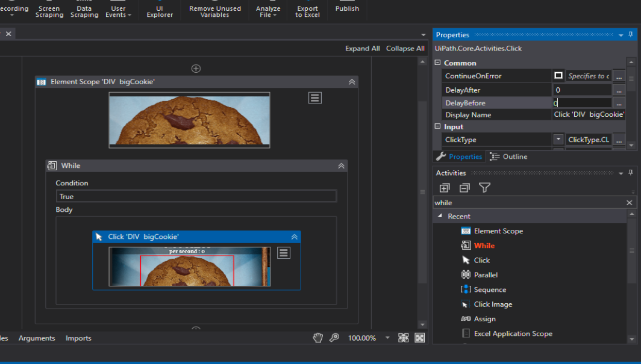
Task: Select Parallel activity in Recent list
Action: 486,275
